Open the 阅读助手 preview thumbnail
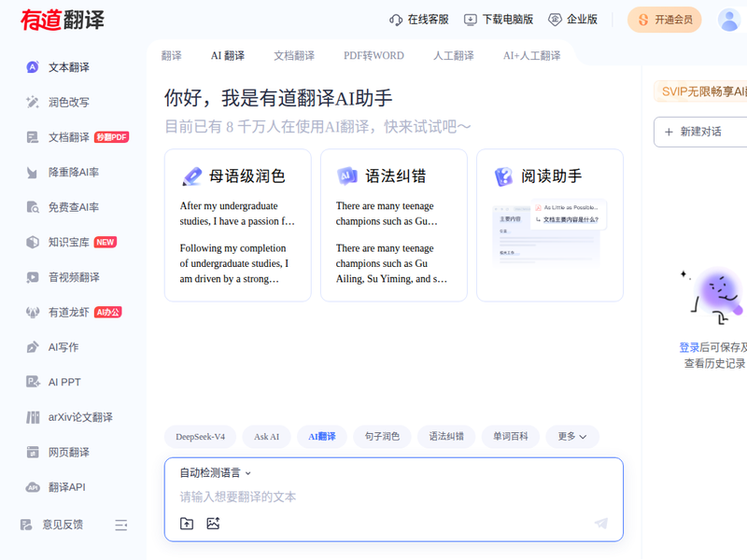Screen dimensions: 747x560 (550, 232)
